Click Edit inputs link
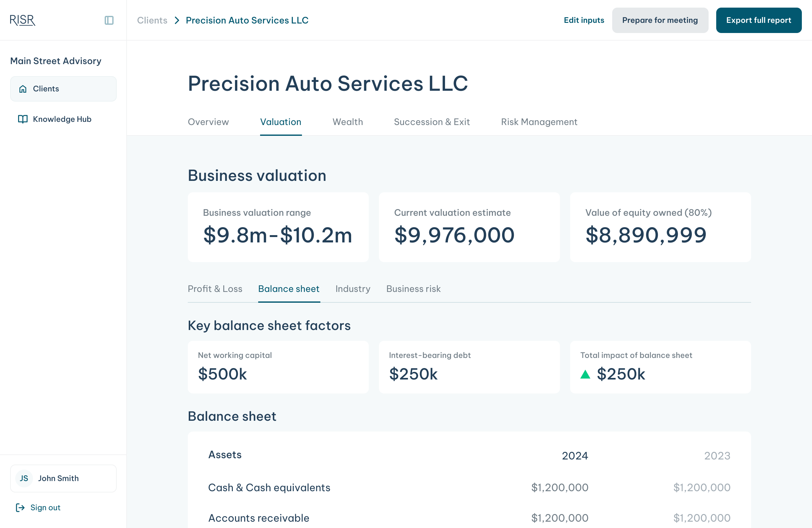Viewport: 812px width, 528px height. (x=583, y=20)
